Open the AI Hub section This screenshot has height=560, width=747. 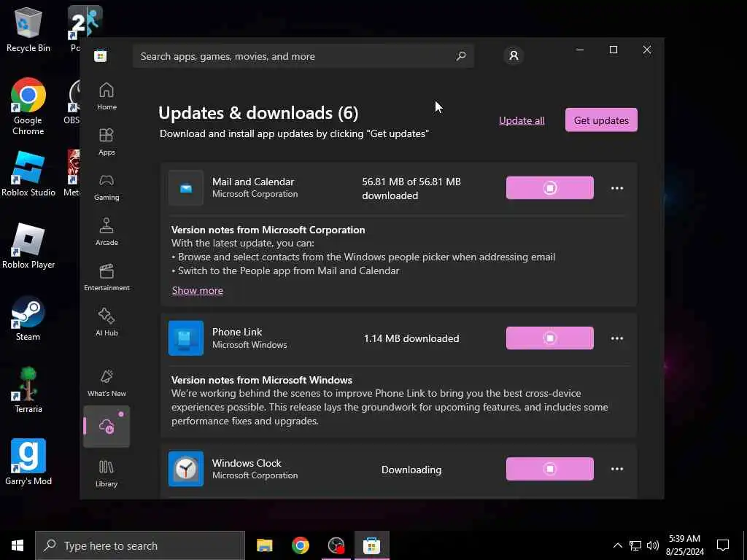tap(107, 322)
